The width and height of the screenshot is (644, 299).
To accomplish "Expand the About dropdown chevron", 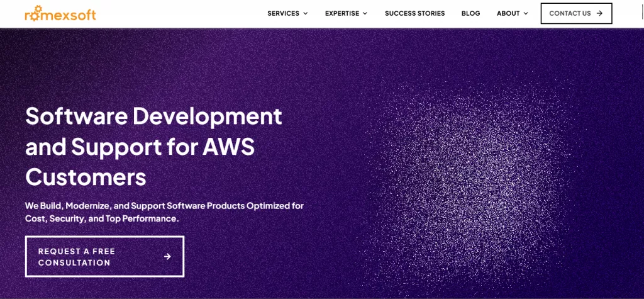I will tap(526, 14).
